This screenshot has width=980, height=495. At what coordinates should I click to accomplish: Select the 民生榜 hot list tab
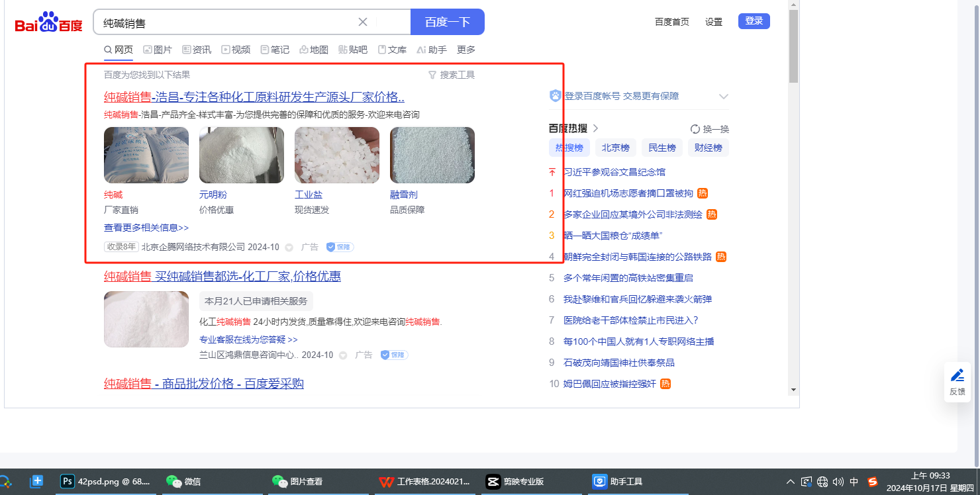tap(662, 148)
